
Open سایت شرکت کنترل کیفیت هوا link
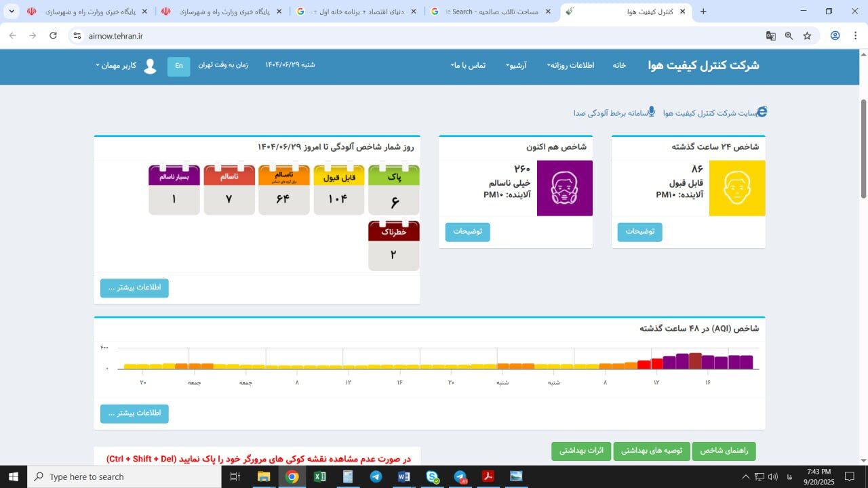tap(709, 113)
